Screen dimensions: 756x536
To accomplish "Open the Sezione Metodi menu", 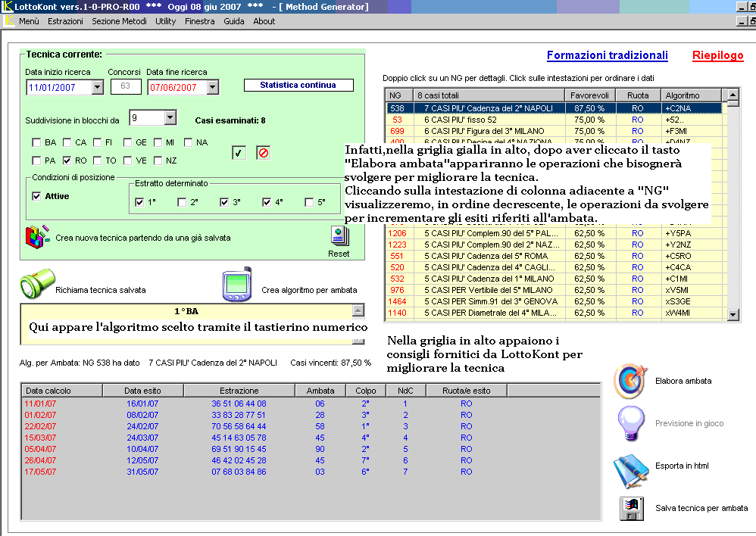I will click(x=119, y=21).
